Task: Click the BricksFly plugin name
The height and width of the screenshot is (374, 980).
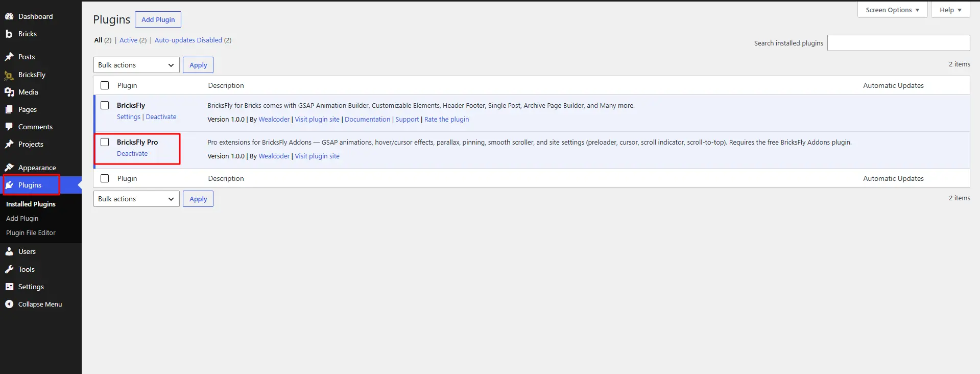Action: (131, 105)
